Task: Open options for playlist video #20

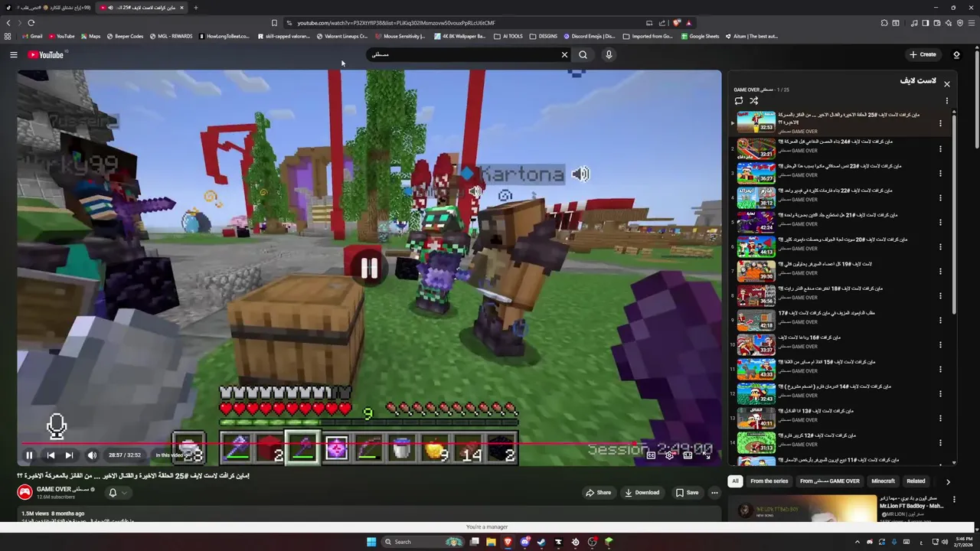Action: click(940, 248)
